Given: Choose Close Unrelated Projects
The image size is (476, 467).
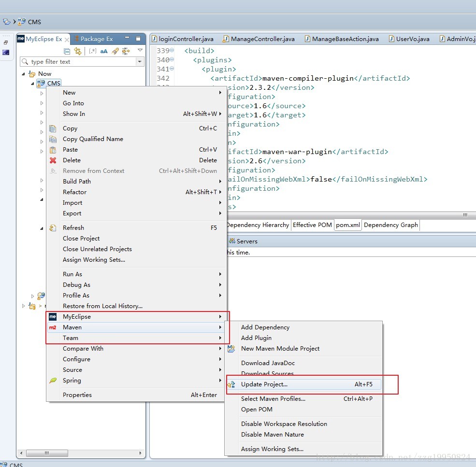Looking at the screenshot, I should point(135,249).
